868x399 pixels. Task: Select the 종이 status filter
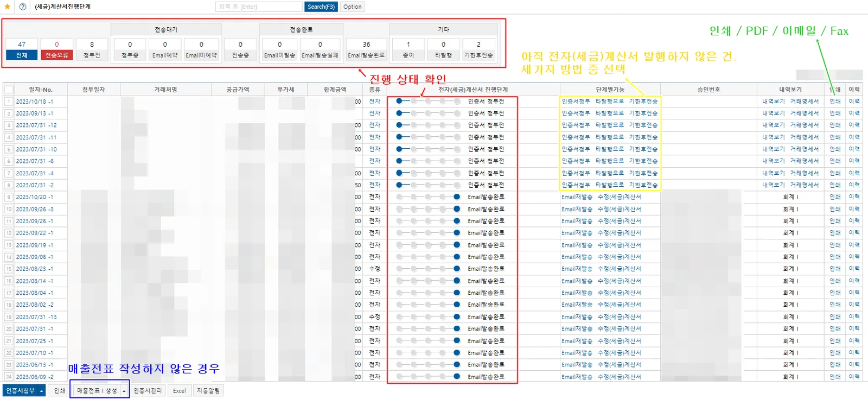[408, 49]
